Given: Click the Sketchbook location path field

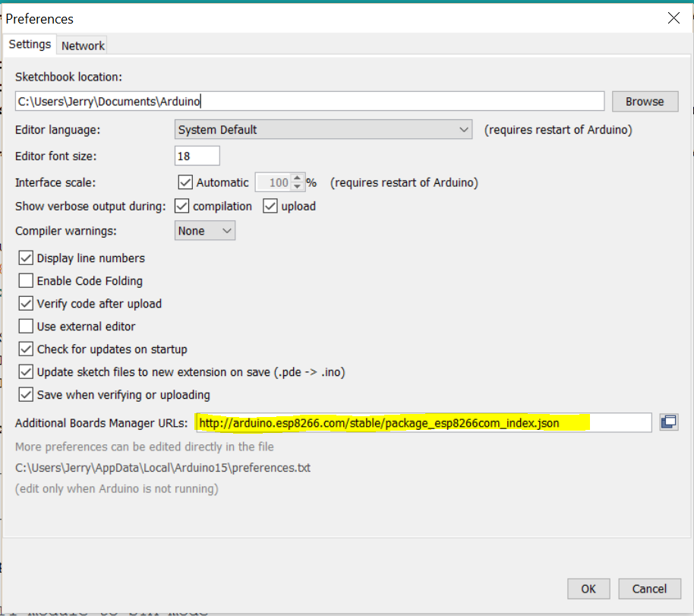Looking at the screenshot, I should [309, 102].
